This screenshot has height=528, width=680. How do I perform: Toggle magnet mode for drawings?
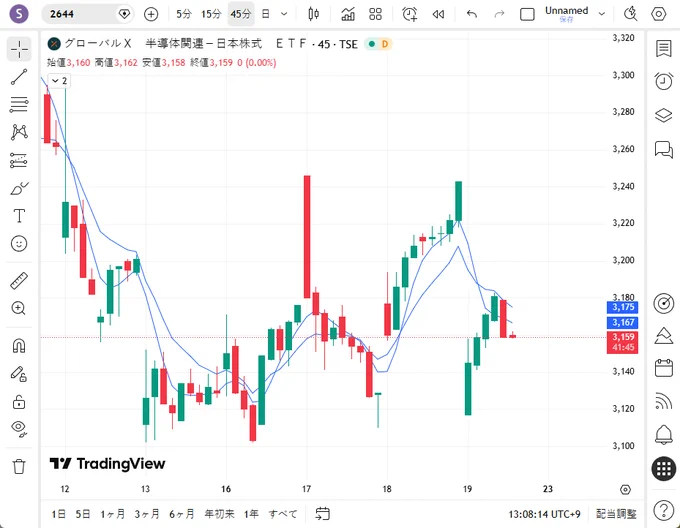click(x=19, y=345)
